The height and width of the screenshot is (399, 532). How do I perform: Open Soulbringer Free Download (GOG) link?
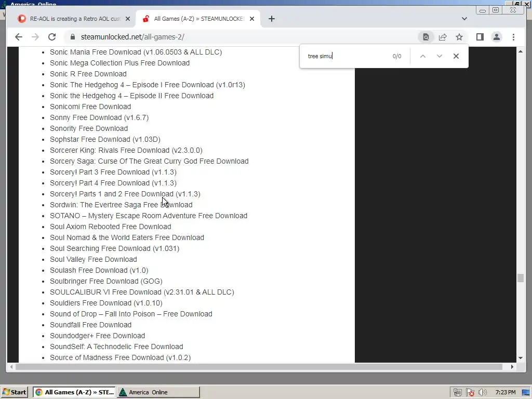tap(106, 281)
